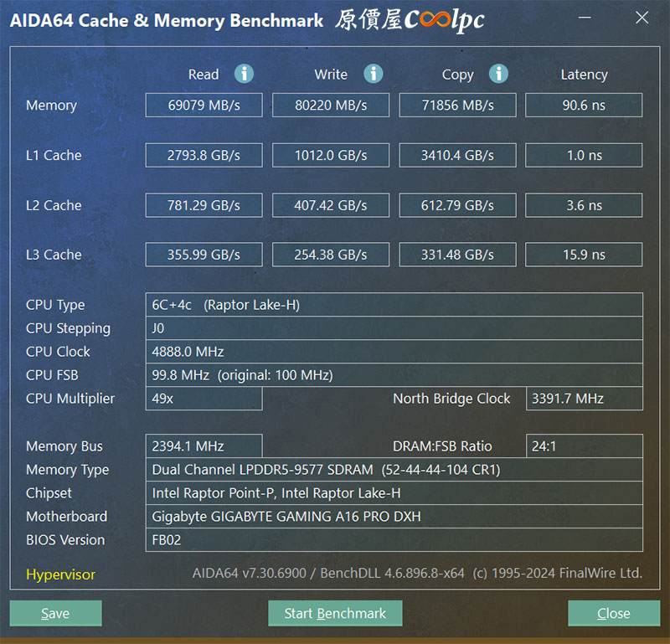Start the benchmark run
This screenshot has height=644, width=670.
(335, 613)
